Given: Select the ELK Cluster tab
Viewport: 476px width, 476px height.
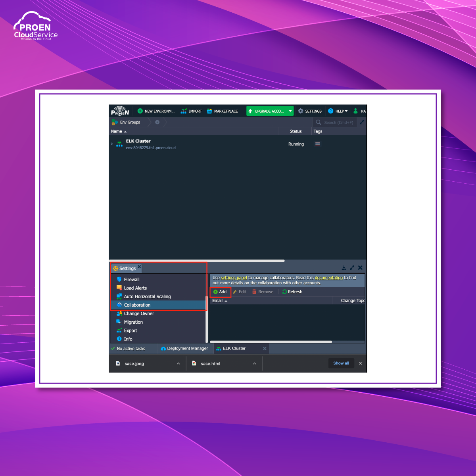Looking at the screenshot, I should pos(234,348).
